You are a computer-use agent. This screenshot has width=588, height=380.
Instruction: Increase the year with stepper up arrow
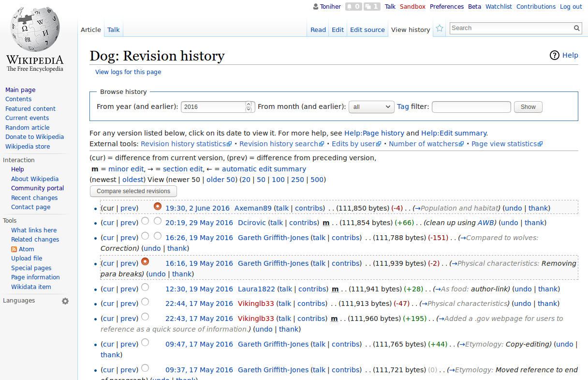249,104
